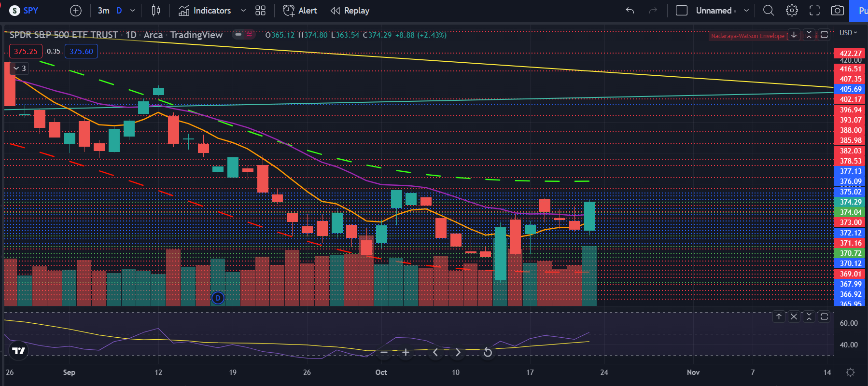Reset the chart view with the circular arrow
Viewport: 868px width, 386px height.
[x=488, y=353]
